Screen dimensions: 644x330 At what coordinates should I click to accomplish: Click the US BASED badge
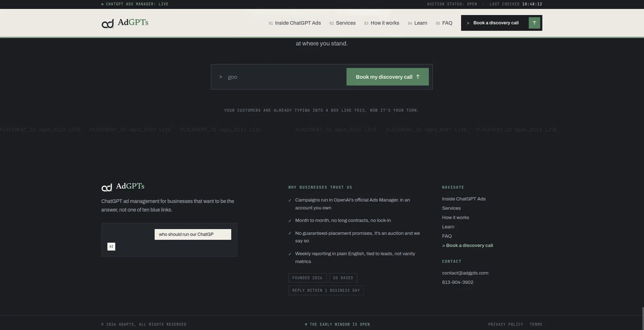pyautogui.click(x=343, y=278)
